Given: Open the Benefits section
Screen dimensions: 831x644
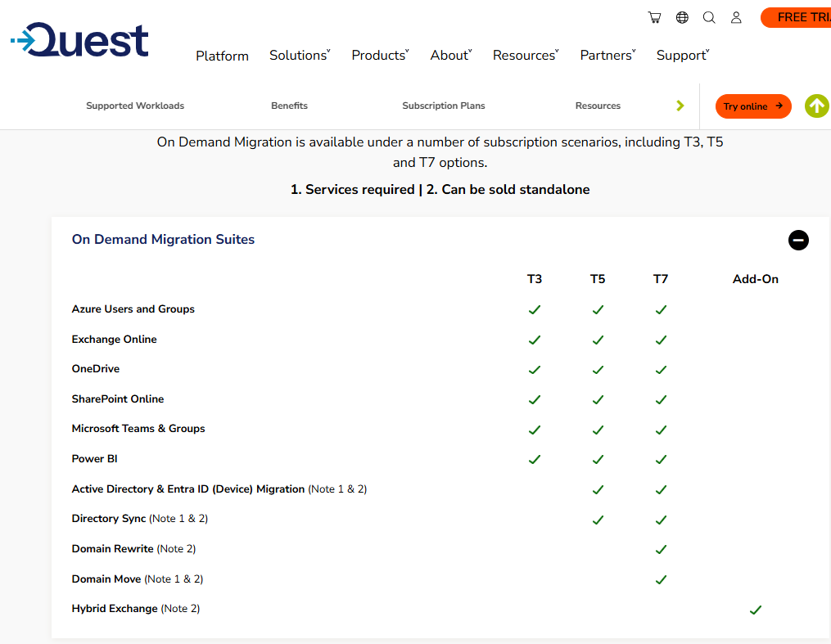Looking at the screenshot, I should click(x=289, y=106).
